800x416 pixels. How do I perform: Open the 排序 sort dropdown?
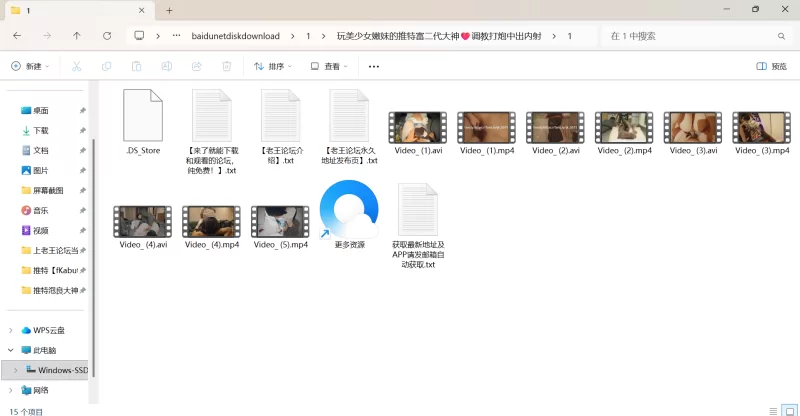pos(273,66)
